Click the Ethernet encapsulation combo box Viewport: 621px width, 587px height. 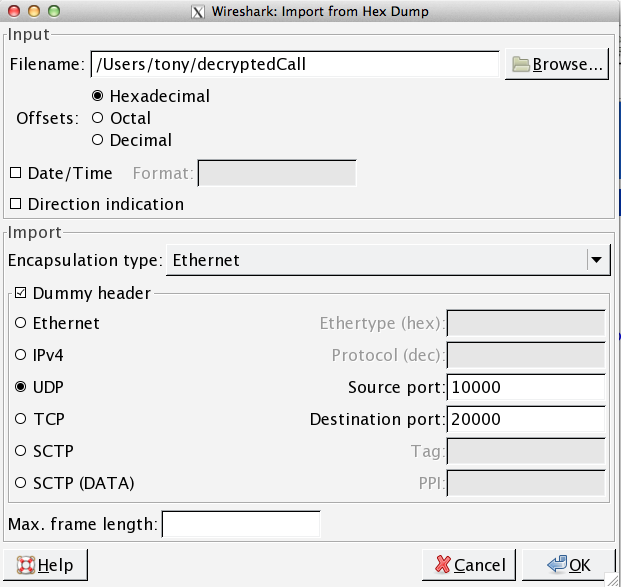tap(388, 260)
